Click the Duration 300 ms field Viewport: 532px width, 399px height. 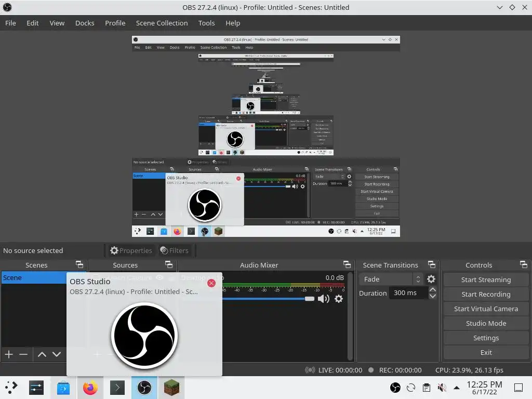(408, 293)
